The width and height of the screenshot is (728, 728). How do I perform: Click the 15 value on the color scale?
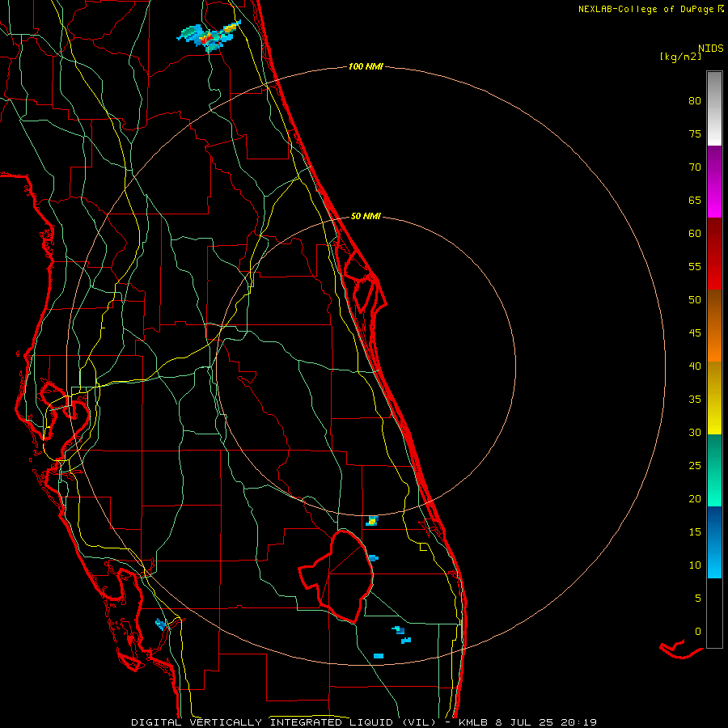coord(695,531)
